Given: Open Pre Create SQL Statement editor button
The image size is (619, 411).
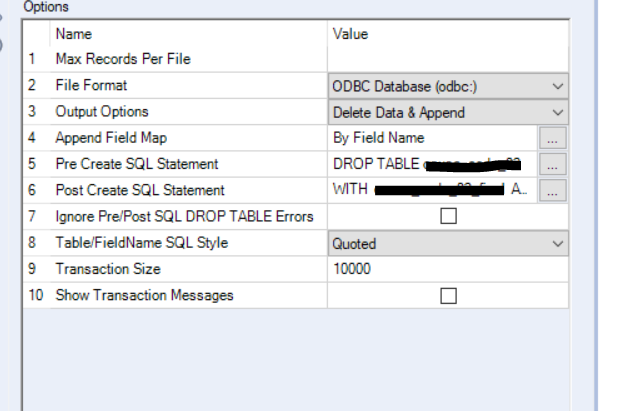Looking at the screenshot, I should pyautogui.click(x=553, y=164).
